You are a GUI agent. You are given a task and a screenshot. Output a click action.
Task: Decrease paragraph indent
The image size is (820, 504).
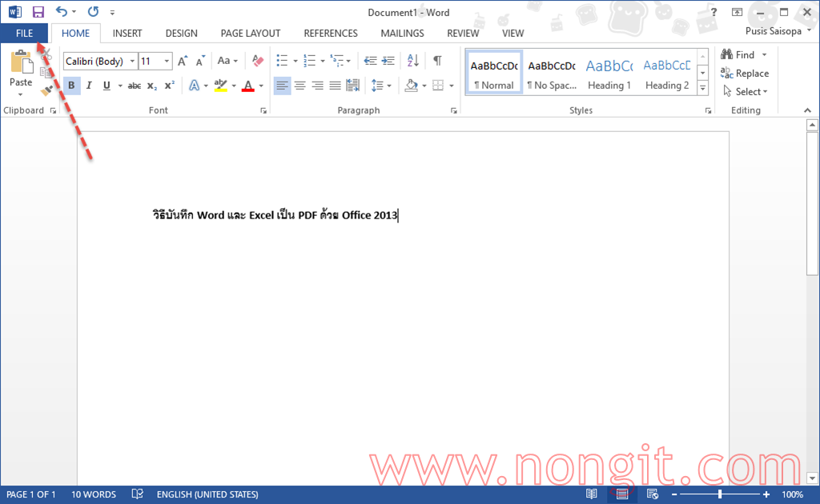click(x=370, y=61)
